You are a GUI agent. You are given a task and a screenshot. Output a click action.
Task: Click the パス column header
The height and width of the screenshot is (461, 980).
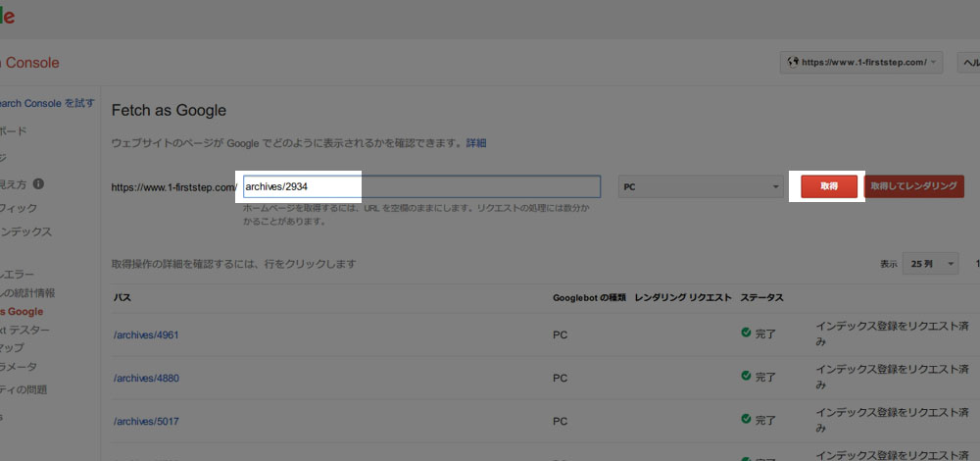[x=122, y=298]
